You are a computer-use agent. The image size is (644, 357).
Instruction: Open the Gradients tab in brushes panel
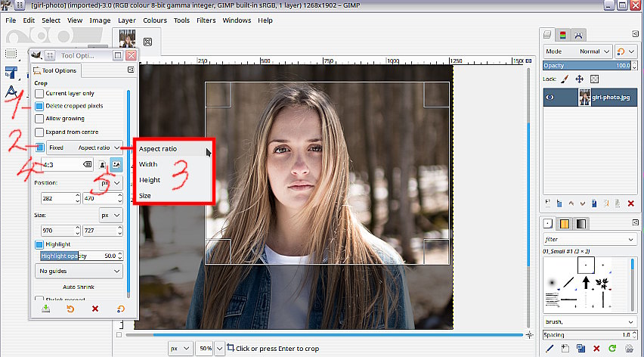(580, 224)
